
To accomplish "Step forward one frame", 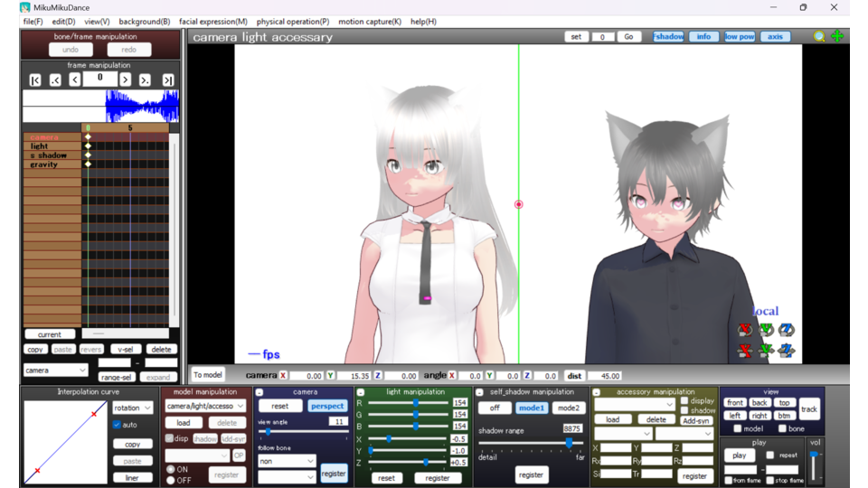I will click(125, 80).
